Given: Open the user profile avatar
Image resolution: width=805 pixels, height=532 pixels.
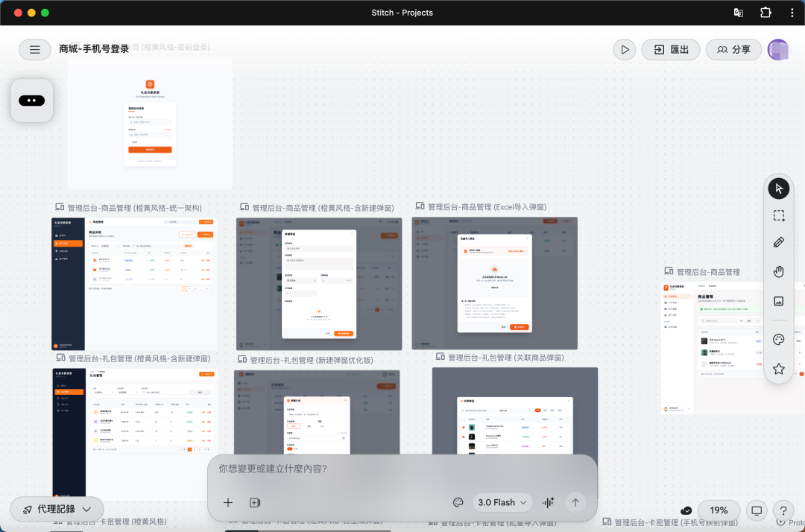Looking at the screenshot, I should 777,50.
